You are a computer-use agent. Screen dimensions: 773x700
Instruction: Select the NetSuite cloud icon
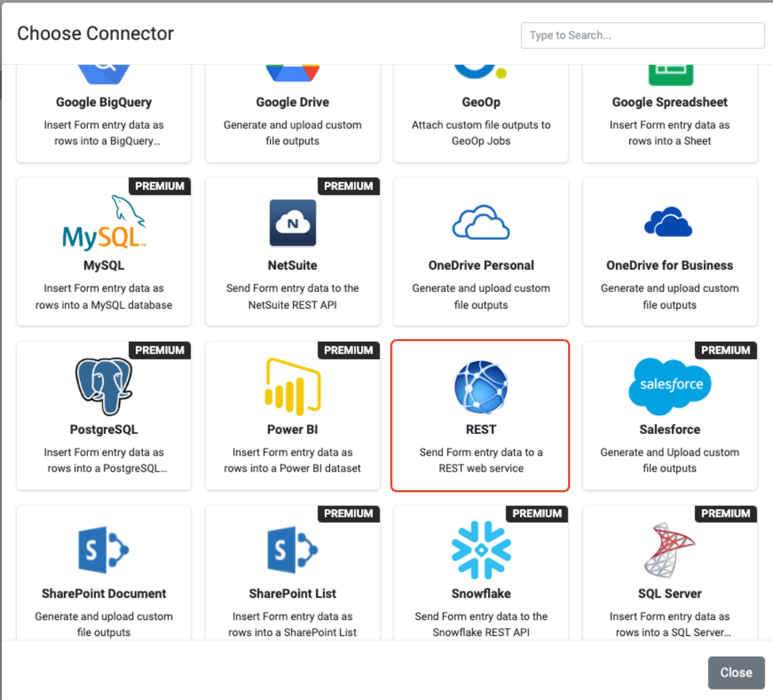coord(293,223)
